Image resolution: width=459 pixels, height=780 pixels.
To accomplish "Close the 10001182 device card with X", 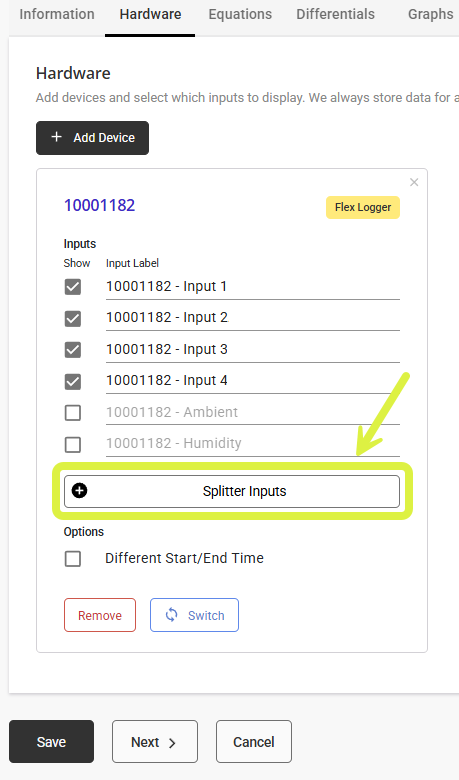I will click(x=414, y=183).
